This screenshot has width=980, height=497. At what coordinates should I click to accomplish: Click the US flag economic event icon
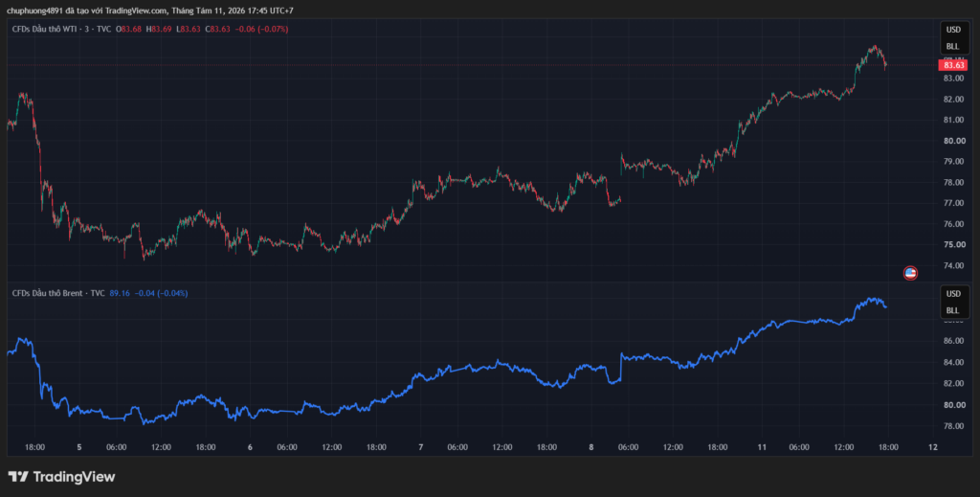(x=911, y=273)
